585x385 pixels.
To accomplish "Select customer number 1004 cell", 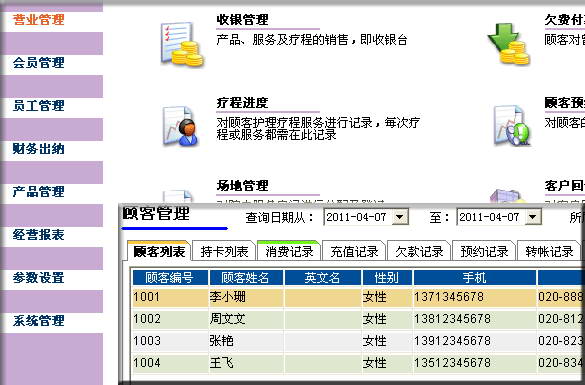I will pyautogui.click(x=170, y=362).
